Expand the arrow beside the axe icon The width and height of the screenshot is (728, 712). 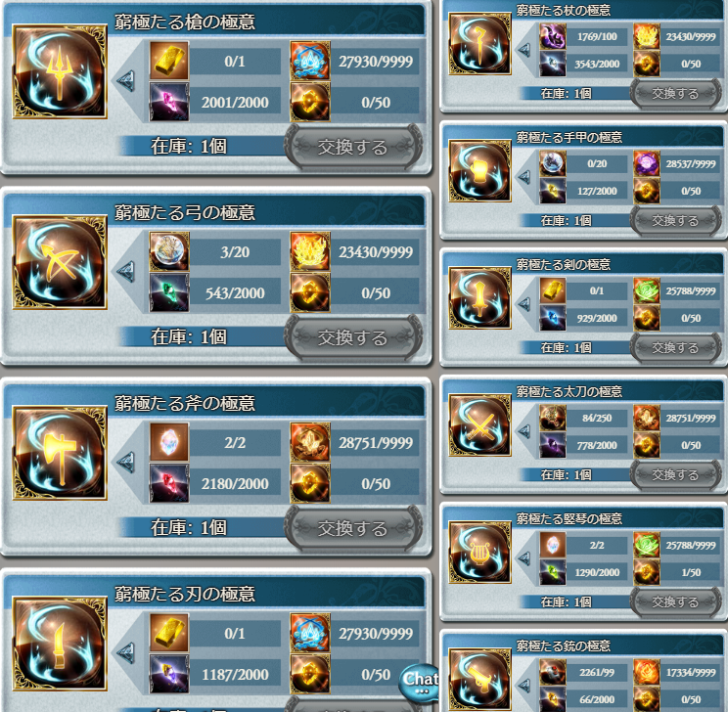pos(125,463)
